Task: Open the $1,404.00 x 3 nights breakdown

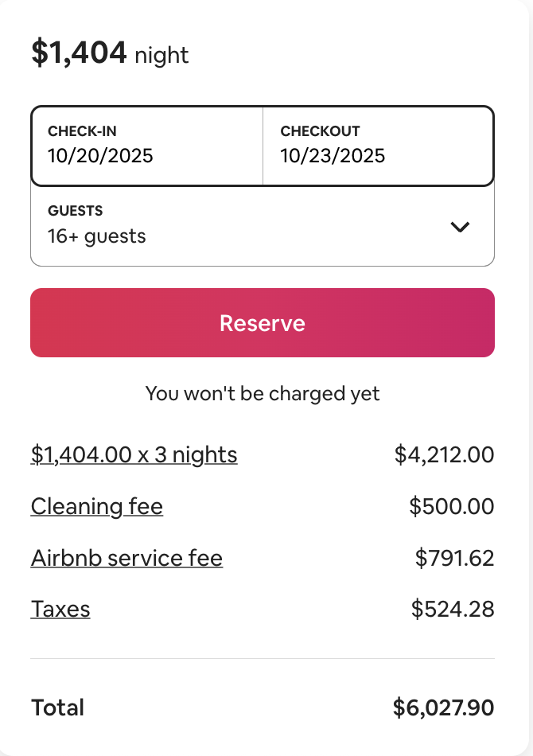Action: (134, 455)
